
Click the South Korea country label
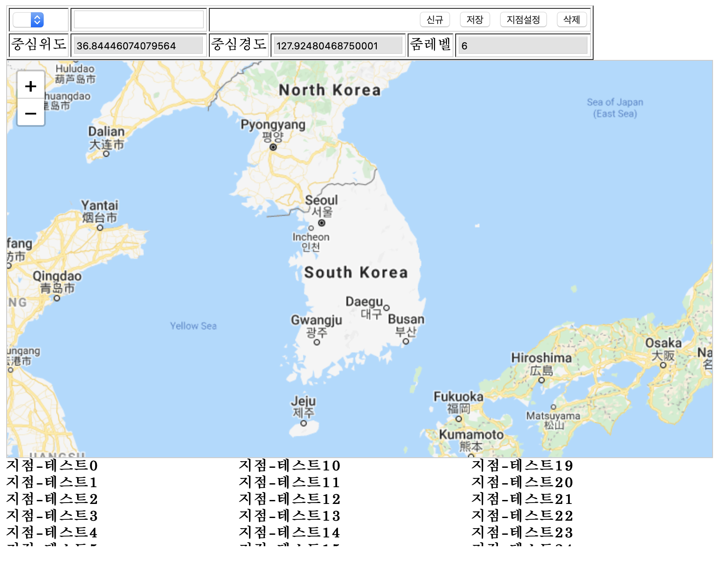coord(356,272)
